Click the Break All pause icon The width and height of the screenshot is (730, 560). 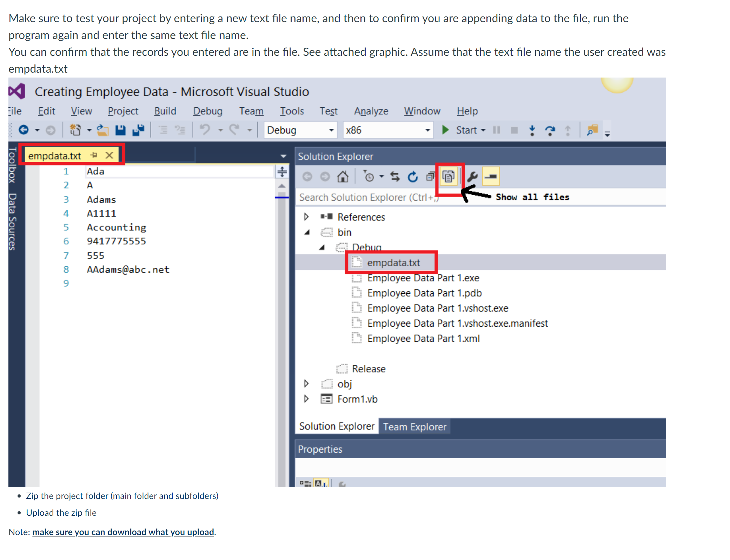pyautogui.click(x=496, y=130)
